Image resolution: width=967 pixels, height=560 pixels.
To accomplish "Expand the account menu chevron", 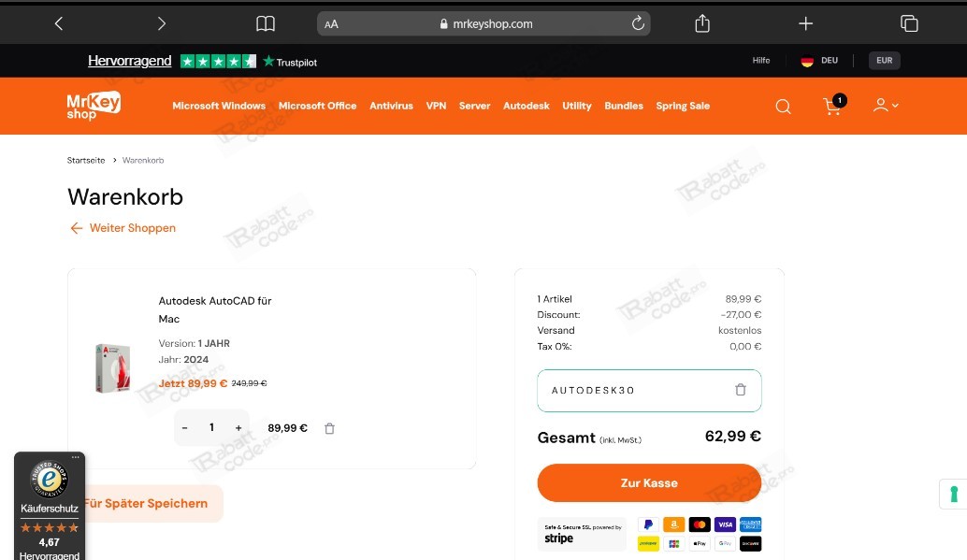I will 895,106.
